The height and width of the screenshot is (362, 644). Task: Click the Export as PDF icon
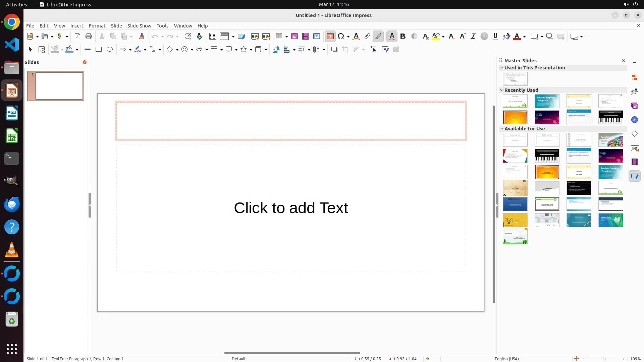click(77, 37)
